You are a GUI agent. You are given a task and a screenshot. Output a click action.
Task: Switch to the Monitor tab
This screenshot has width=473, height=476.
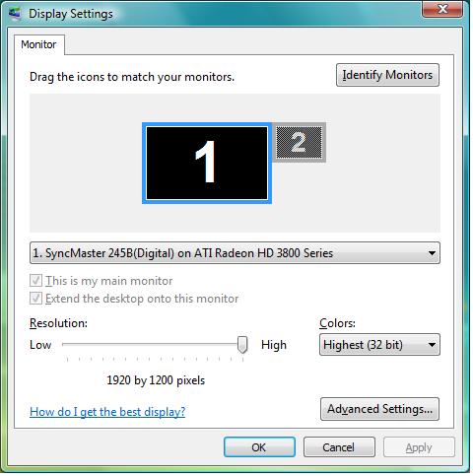pyautogui.click(x=38, y=44)
